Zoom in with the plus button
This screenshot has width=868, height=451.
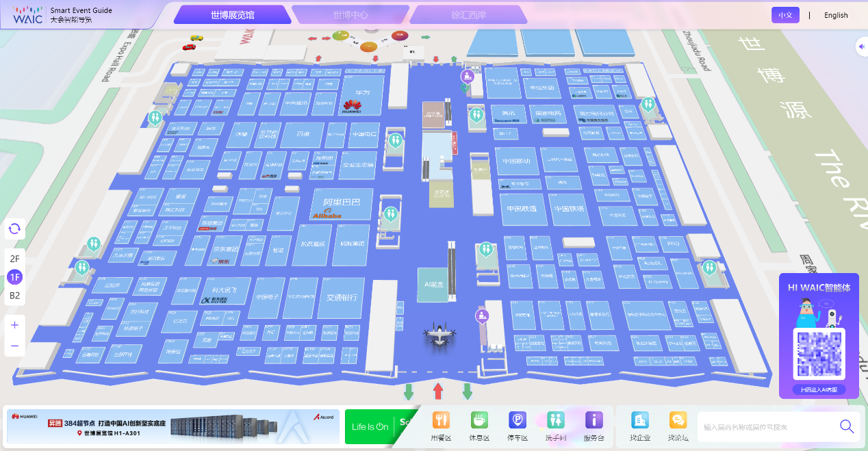pos(14,325)
